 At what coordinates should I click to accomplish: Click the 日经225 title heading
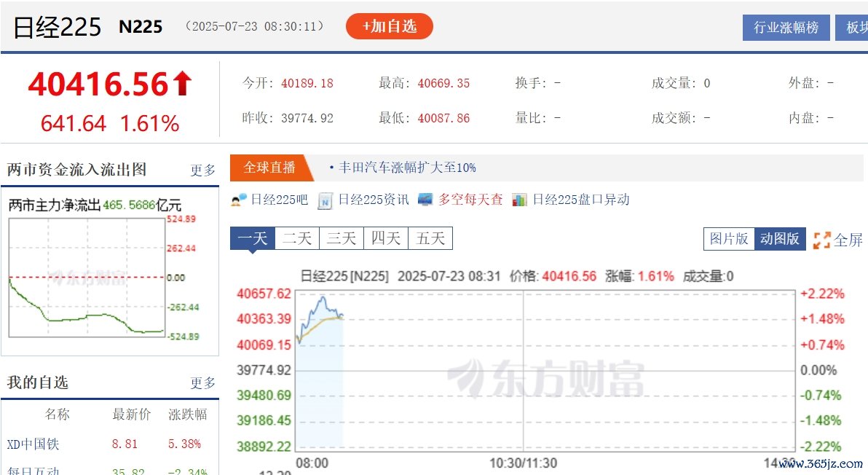pyautogui.click(x=57, y=27)
